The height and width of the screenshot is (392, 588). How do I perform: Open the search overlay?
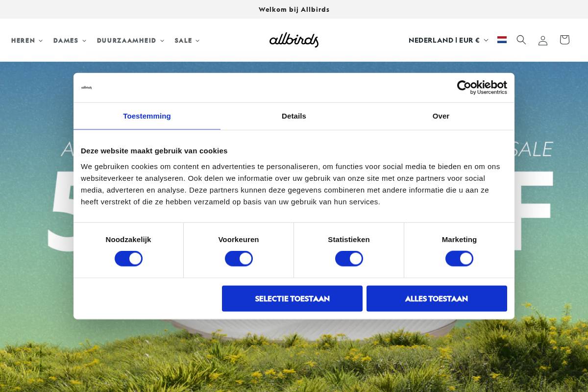(521, 40)
